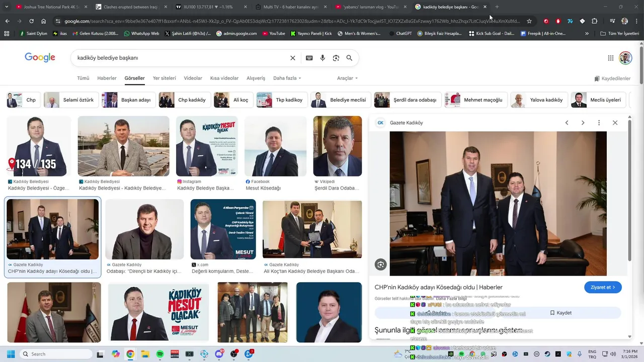Open the Google account profile picture
The height and width of the screenshot is (362, 644).
(x=625, y=58)
